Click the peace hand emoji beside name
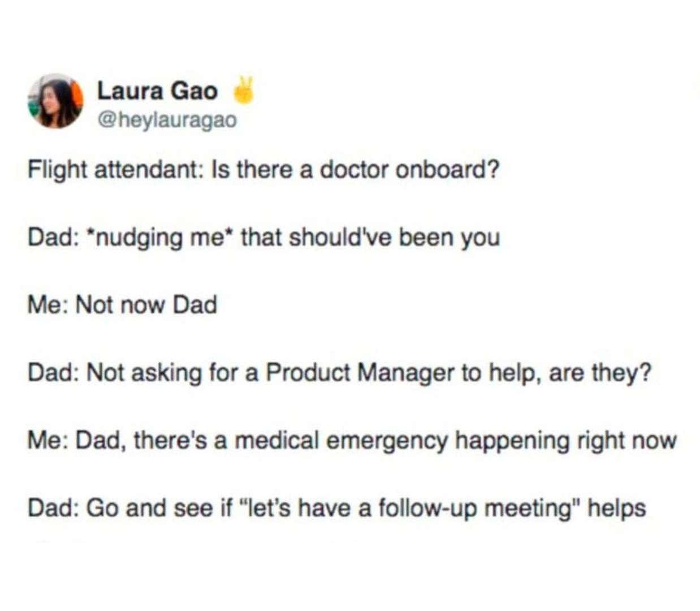Image resolution: width=700 pixels, height=611 pixels. (x=243, y=89)
